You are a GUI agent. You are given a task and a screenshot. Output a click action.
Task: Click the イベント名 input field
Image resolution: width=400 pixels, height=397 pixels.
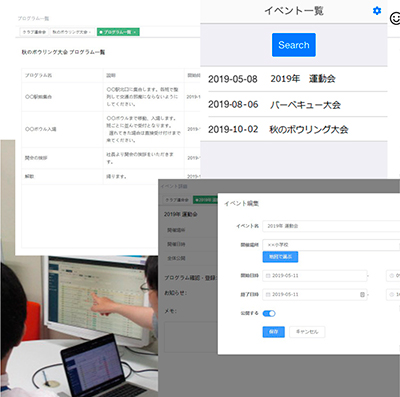click(x=331, y=226)
